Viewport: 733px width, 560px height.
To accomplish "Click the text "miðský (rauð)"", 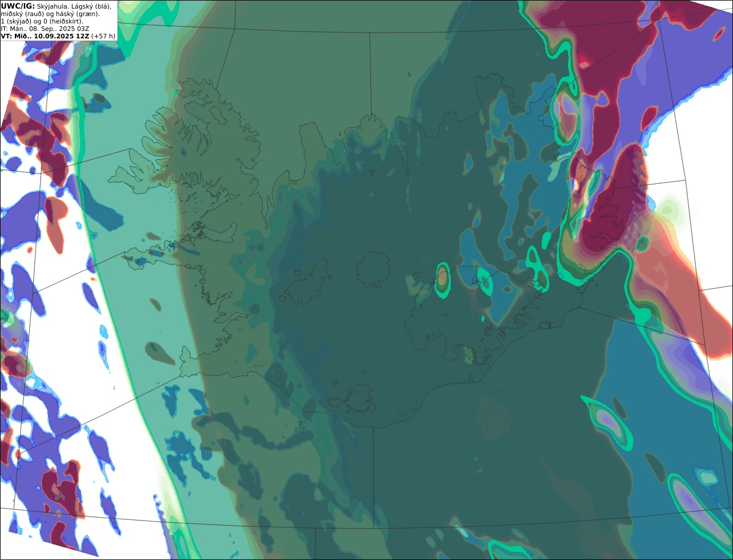I will 22,14.
